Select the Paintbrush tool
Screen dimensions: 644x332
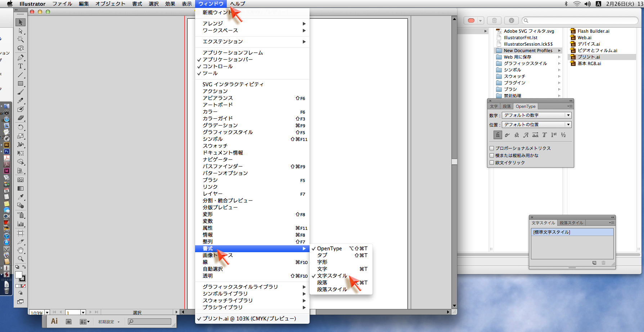coord(21,92)
